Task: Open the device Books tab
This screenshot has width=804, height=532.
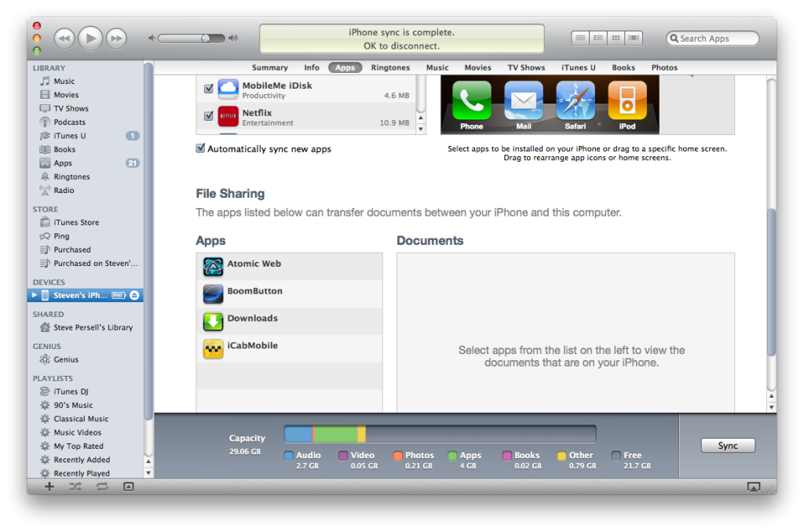Action: [x=623, y=67]
